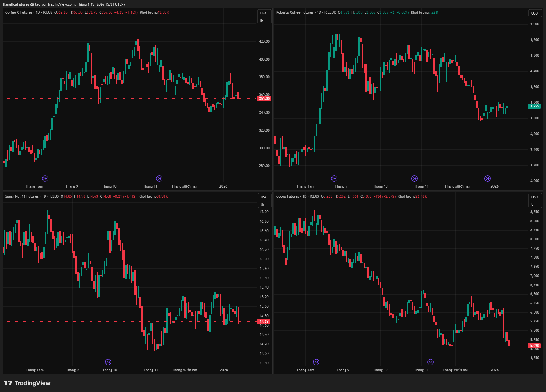Click the rollover marker near Tháng Tám on Coffee C chart
Viewport: 546px width, 392px height.
[x=45, y=178]
